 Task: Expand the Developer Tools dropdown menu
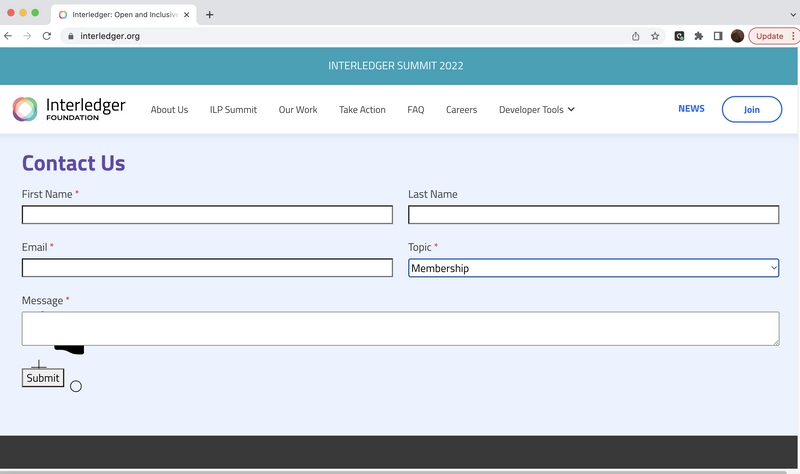[x=537, y=110]
